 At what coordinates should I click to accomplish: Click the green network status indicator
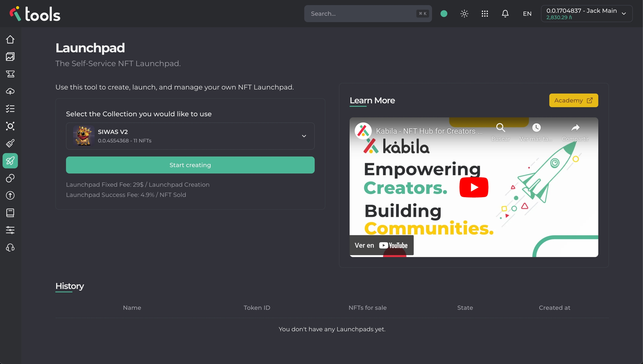pyautogui.click(x=444, y=14)
